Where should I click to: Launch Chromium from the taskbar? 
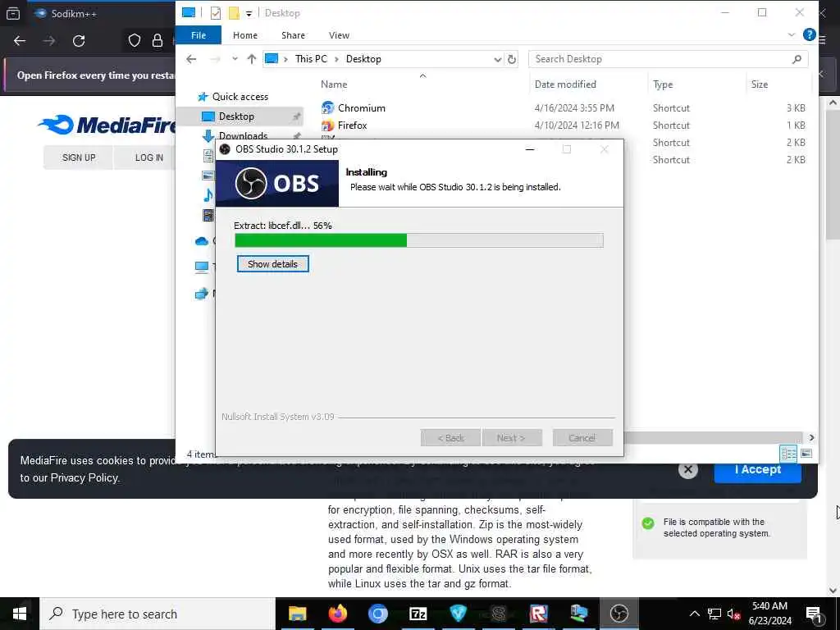tap(377, 614)
